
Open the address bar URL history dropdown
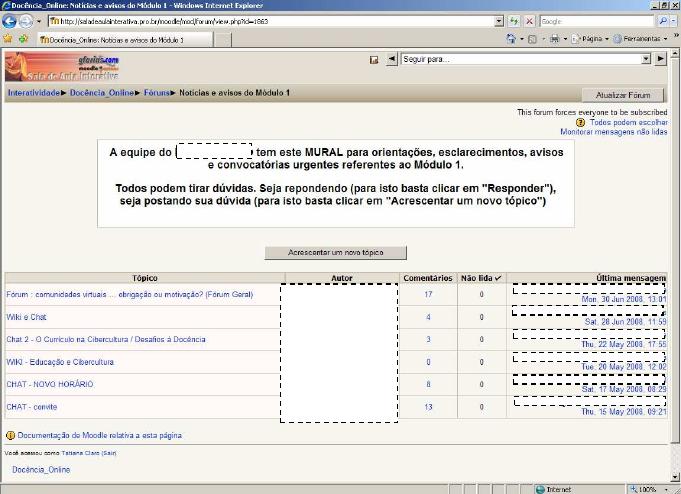tap(499, 21)
